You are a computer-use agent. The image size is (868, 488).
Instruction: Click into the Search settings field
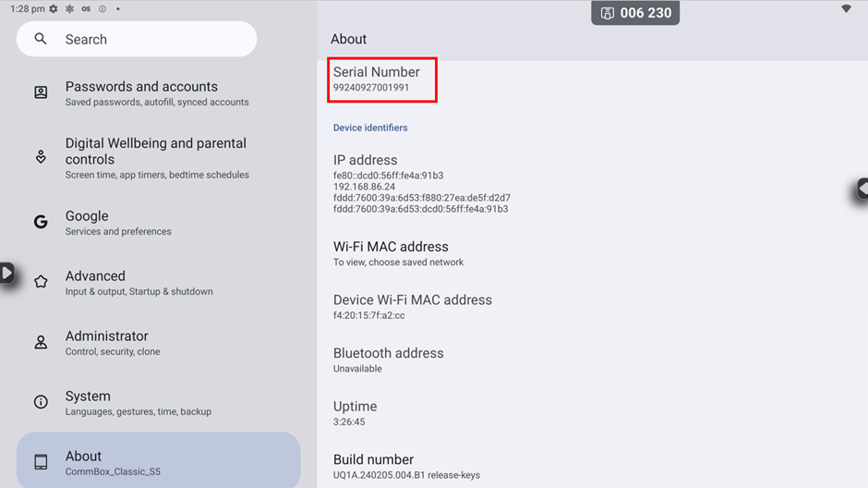click(x=148, y=40)
